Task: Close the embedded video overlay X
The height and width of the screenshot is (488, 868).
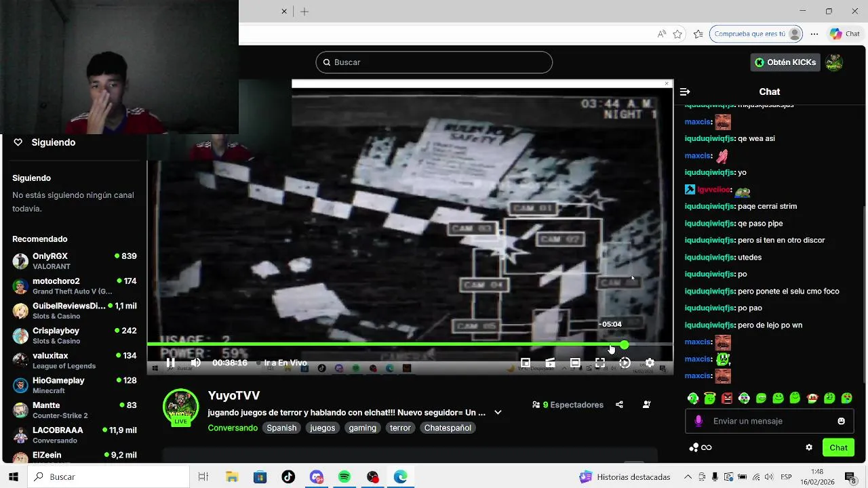Action: point(667,83)
